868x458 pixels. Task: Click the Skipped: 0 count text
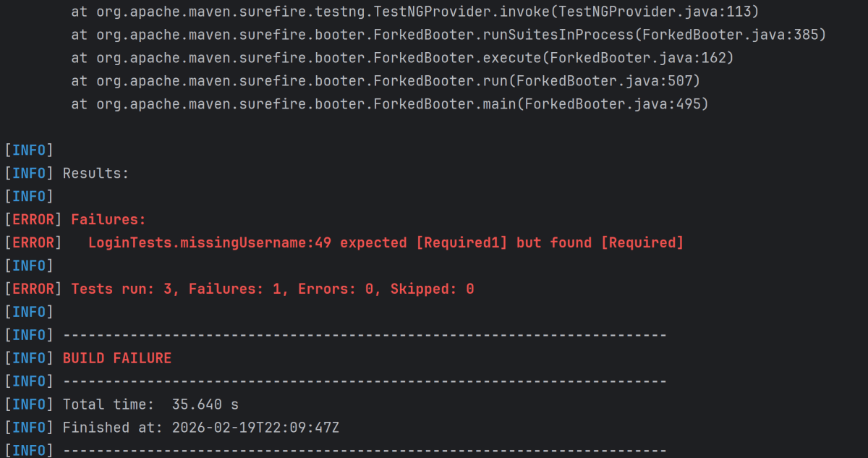pyautogui.click(x=432, y=289)
